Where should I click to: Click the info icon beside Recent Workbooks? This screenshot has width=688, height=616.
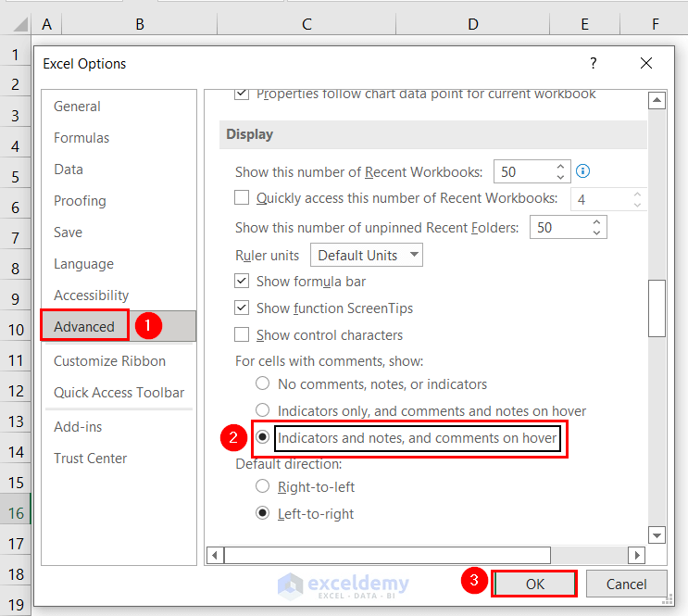tap(582, 170)
